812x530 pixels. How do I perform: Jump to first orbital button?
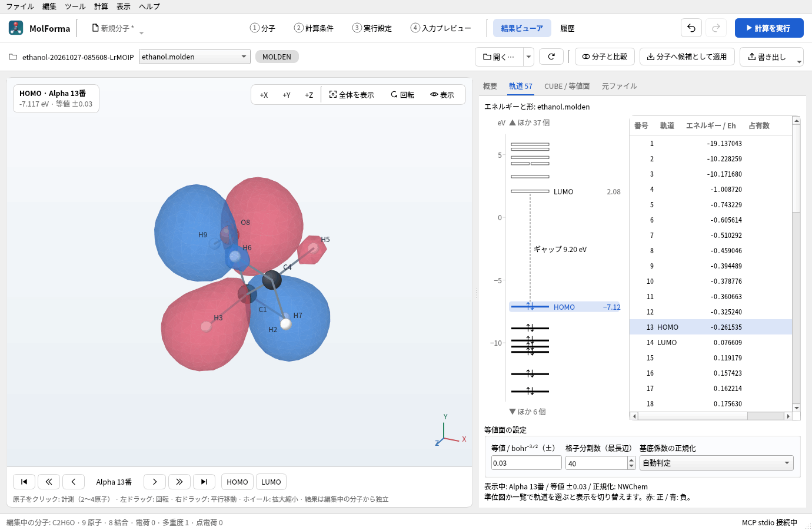tap(24, 482)
